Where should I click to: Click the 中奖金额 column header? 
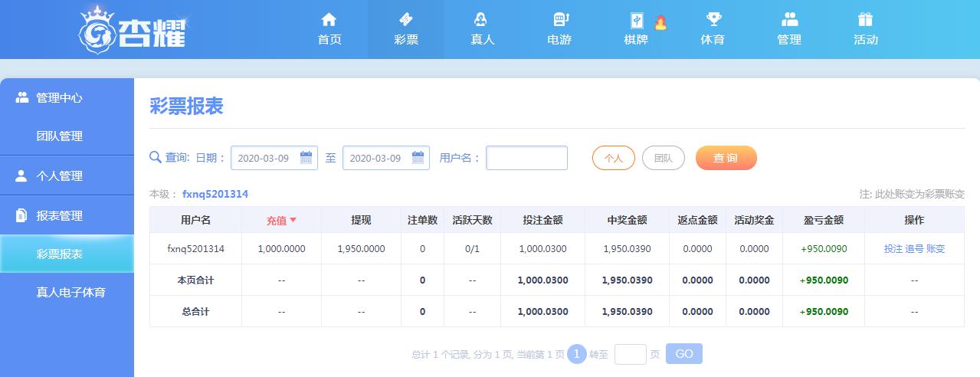[x=627, y=220]
